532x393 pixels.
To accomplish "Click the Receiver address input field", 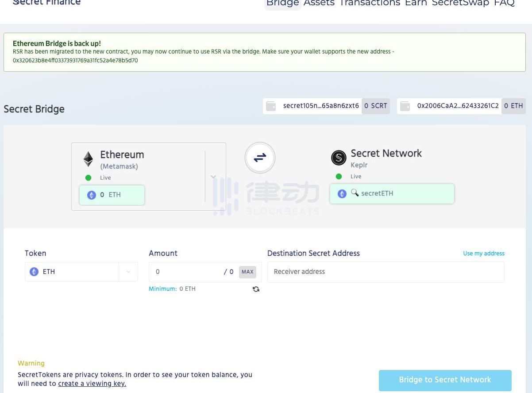I will [x=386, y=272].
